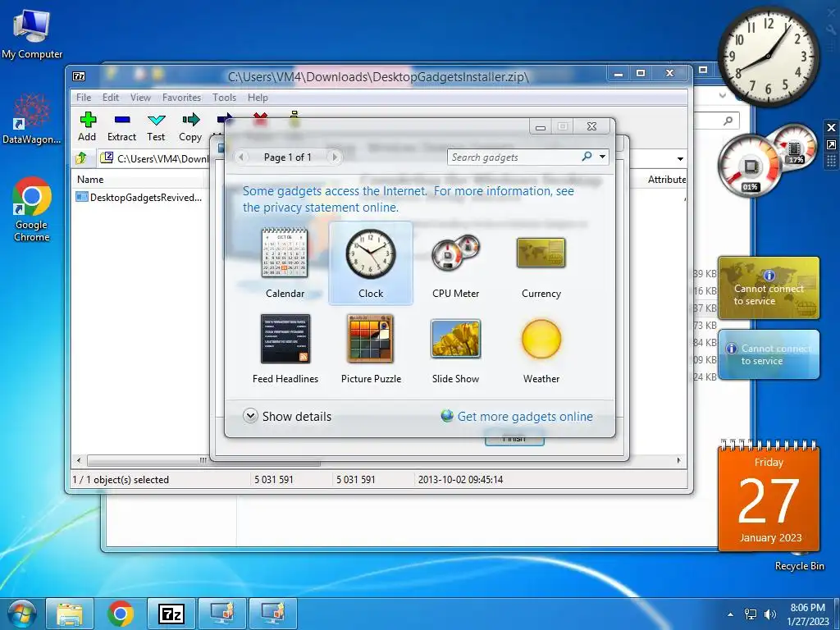
Task: Choose the CPU Meter gadget
Action: coord(455,263)
